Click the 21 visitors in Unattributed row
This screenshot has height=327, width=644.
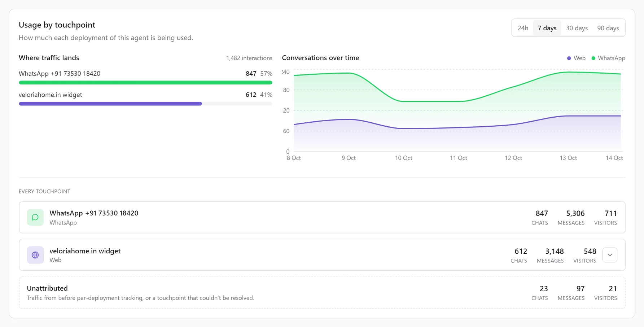pos(613,289)
